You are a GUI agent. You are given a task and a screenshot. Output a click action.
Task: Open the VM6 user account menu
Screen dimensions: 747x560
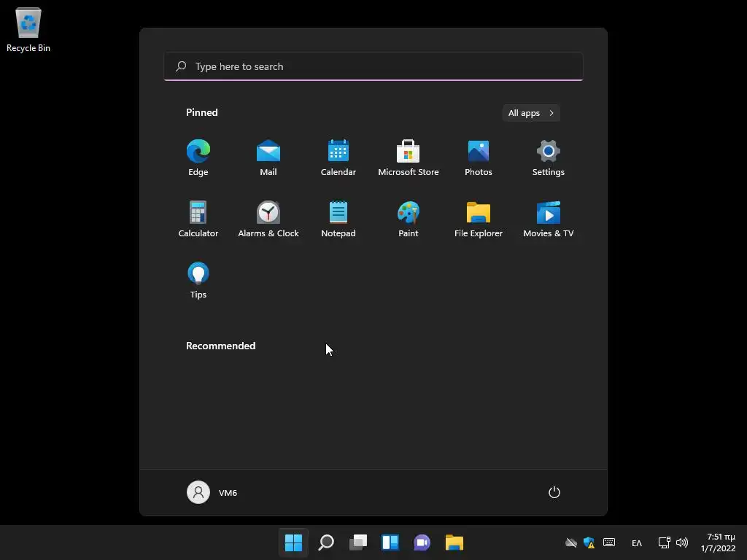[x=212, y=492]
